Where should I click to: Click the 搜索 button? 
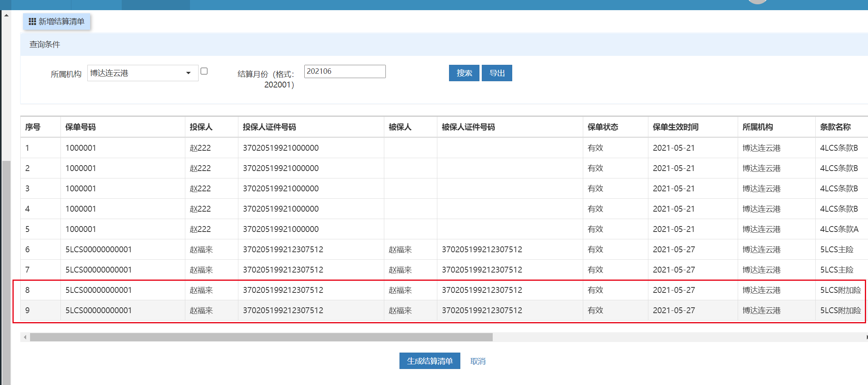pyautogui.click(x=464, y=73)
